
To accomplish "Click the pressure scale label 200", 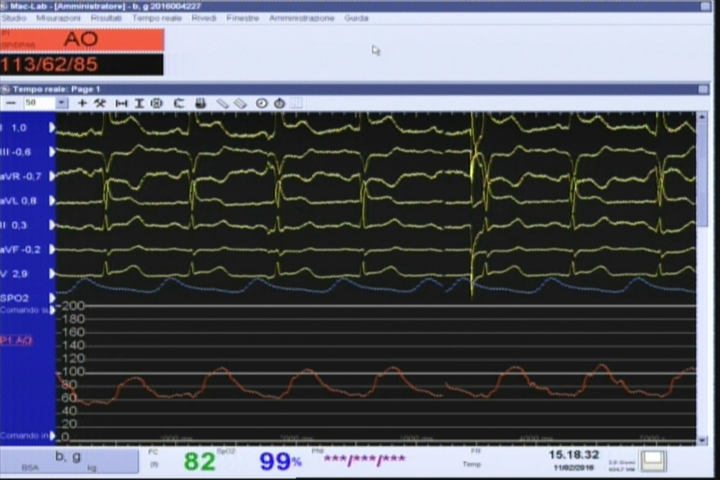I will 73,306.
